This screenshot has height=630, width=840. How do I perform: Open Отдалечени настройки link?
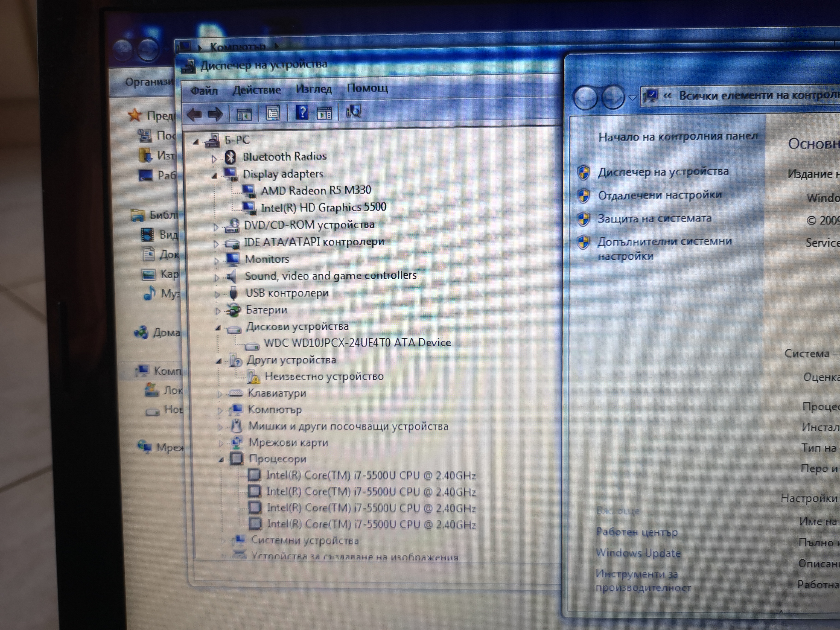pyautogui.click(x=660, y=195)
